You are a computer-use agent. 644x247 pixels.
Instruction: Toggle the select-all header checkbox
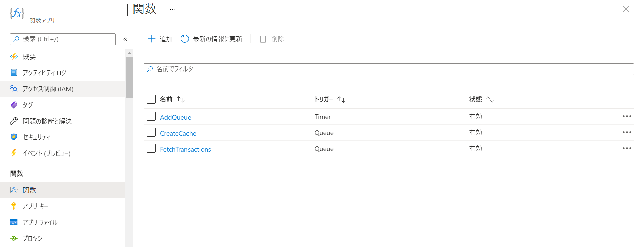[151, 99]
